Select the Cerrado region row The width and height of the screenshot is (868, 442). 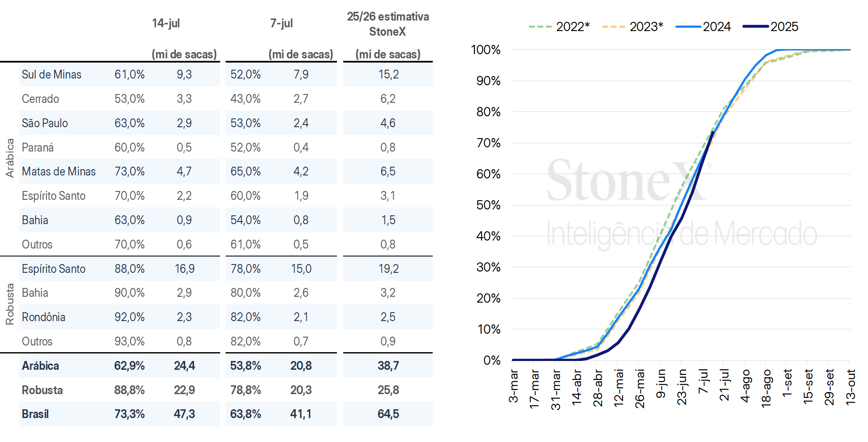click(x=226, y=99)
